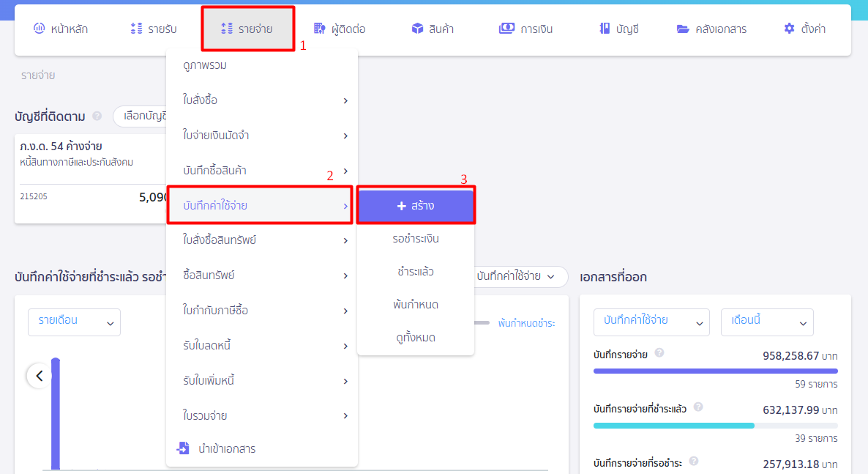Expand ใบสั่งซื้อ submenu arrow
868x474 pixels.
click(x=345, y=100)
